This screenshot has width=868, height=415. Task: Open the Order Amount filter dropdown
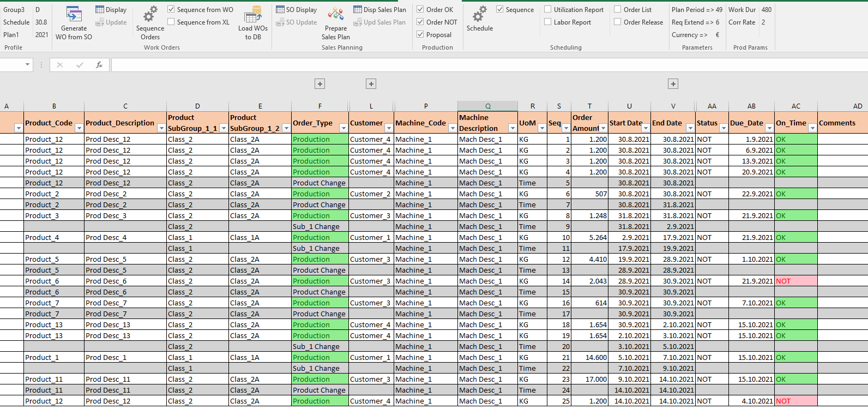pos(603,128)
